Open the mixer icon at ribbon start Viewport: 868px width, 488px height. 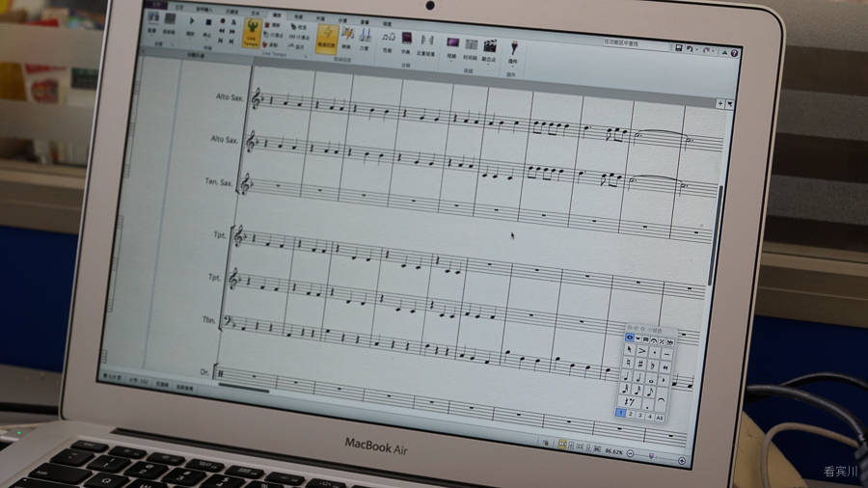[152, 17]
